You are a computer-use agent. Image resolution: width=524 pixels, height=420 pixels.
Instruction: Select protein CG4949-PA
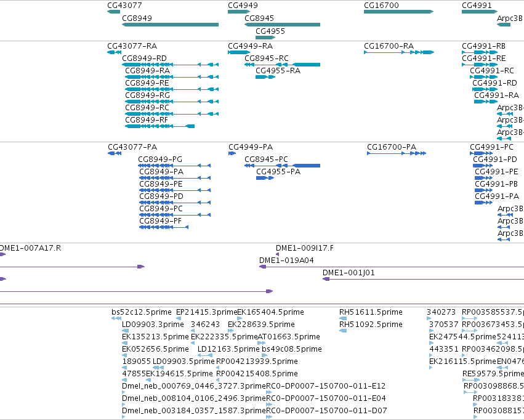[232, 153]
